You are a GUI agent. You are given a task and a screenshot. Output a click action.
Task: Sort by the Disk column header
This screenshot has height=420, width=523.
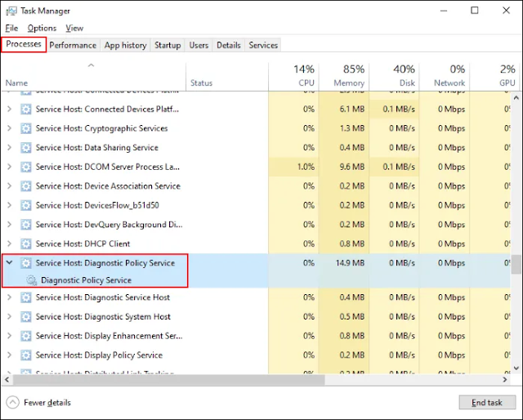click(x=394, y=77)
